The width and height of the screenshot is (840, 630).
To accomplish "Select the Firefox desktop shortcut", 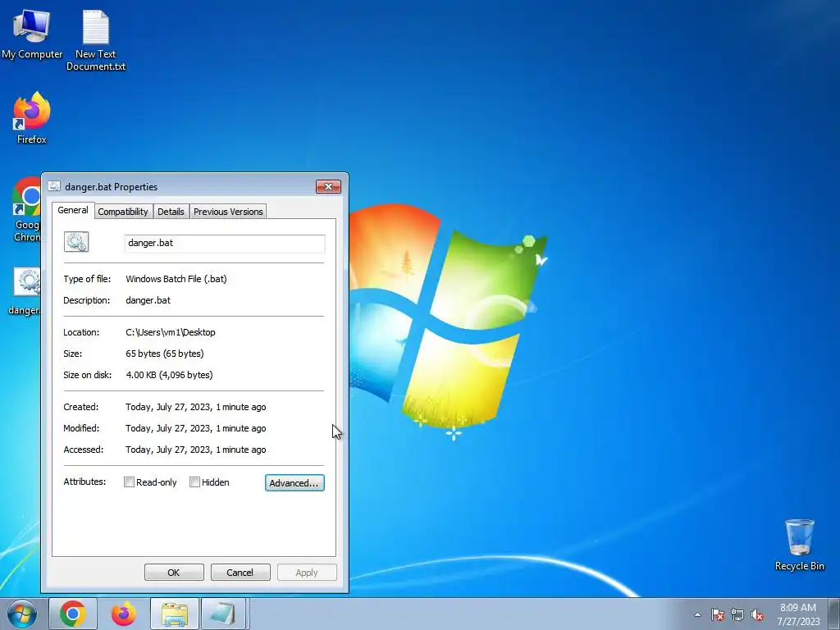I will click(32, 118).
